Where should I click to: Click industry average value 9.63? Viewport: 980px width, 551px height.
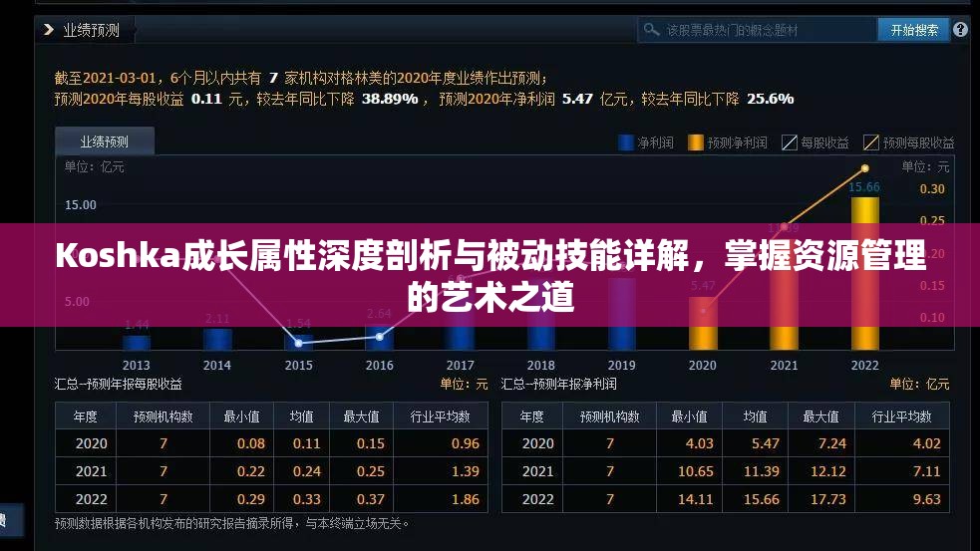coord(927,499)
